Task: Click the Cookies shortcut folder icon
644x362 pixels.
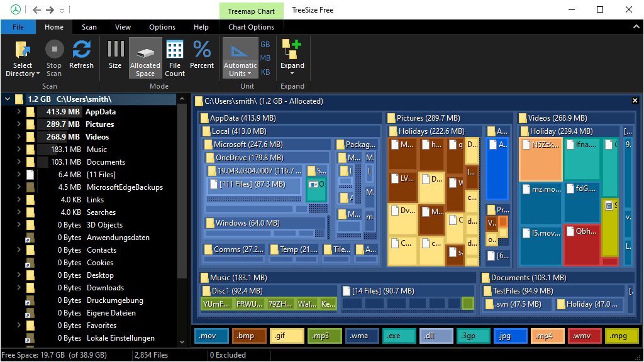Action: tap(30, 263)
